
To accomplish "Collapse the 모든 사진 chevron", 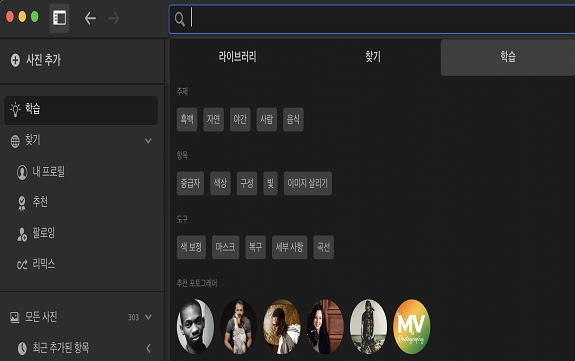I will 148,317.
